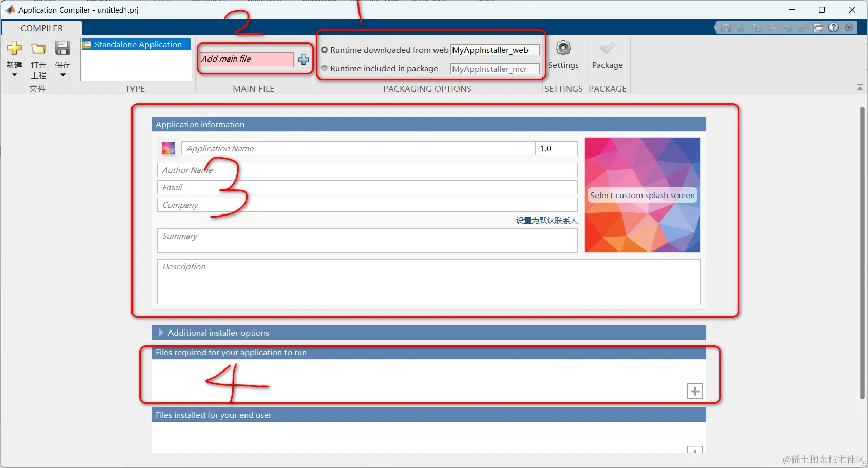
Task: Select Runtime downloaded from web option
Action: [x=325, y=50]
